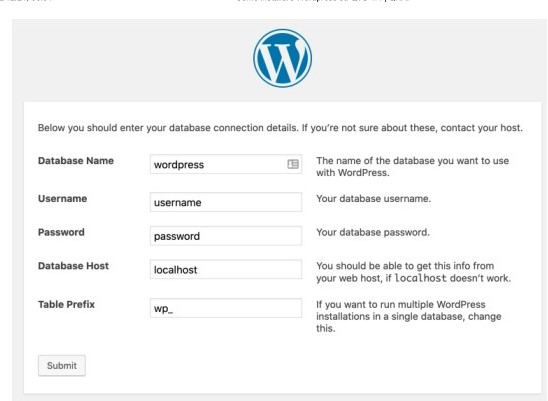Focus the Database Name field containing wordpress
This screenshot has width=548, height=401.
[x=226, y=164]
